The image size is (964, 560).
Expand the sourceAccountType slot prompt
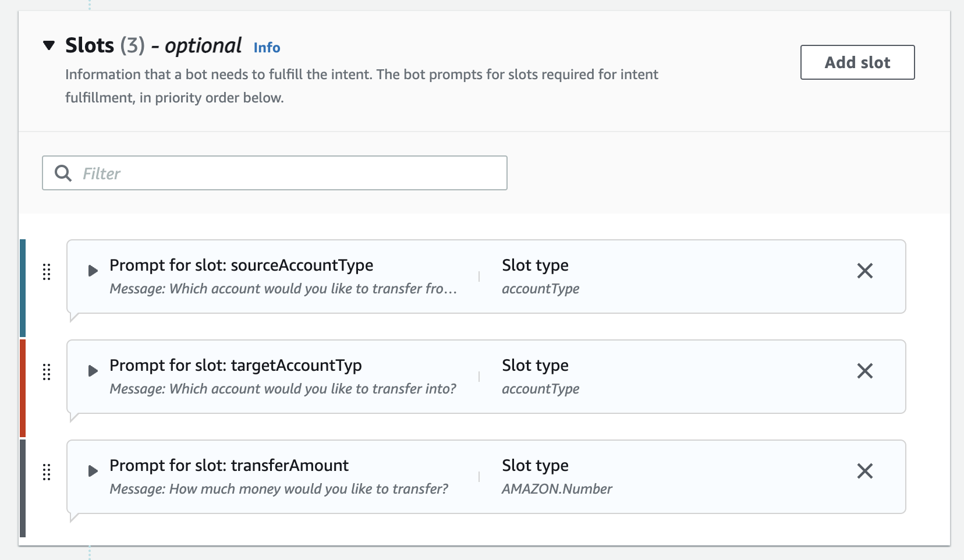93,271
